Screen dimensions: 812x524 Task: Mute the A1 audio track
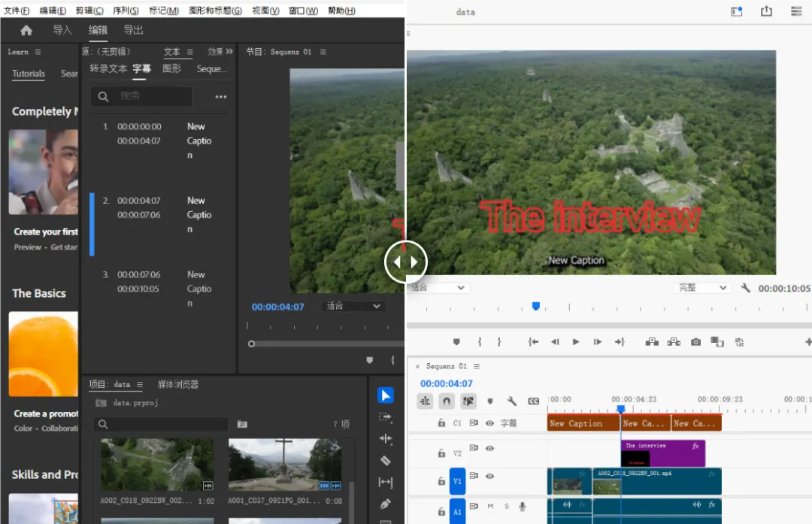[490, 507]
